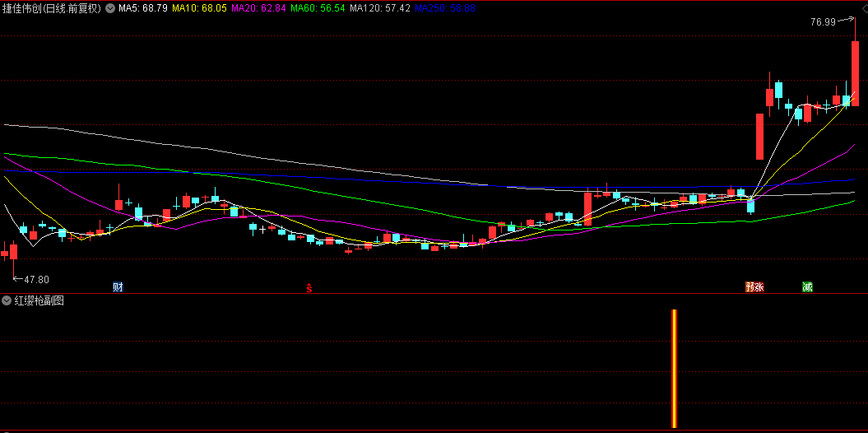This screenshot has height=433, width=868.
Task: Click the 47.80 low price label
Action: 36,280
